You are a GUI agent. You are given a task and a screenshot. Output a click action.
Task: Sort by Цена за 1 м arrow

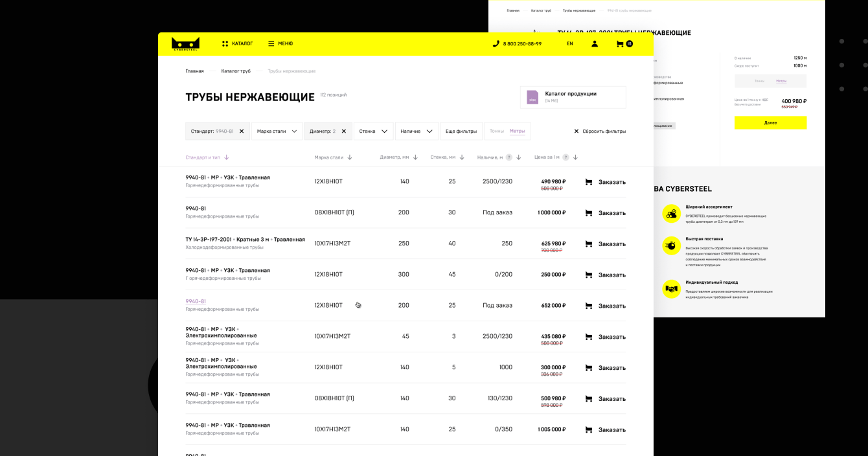[x=575, y=157]
